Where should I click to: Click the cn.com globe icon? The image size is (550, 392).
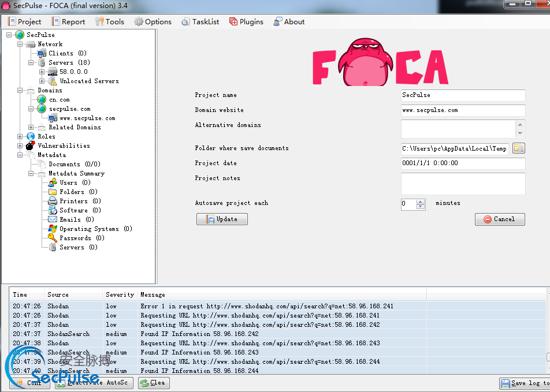click(x=42, y=99)
